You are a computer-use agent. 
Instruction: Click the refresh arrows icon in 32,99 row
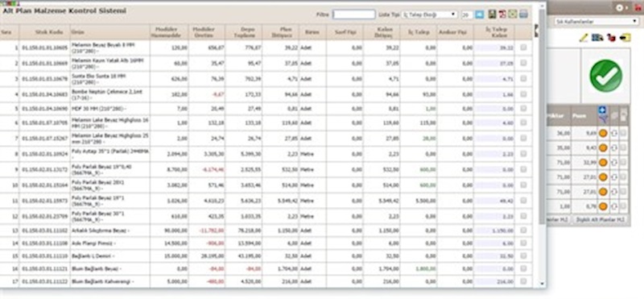614,163
